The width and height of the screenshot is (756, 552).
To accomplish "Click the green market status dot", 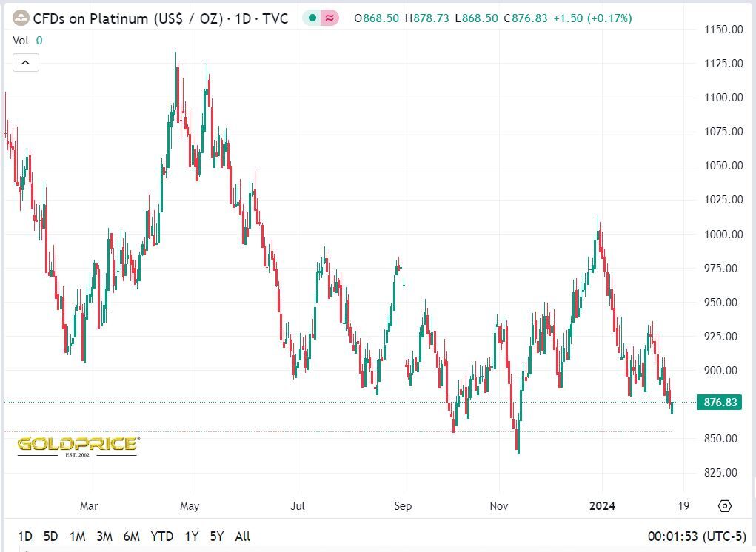I will coord(312,18).
